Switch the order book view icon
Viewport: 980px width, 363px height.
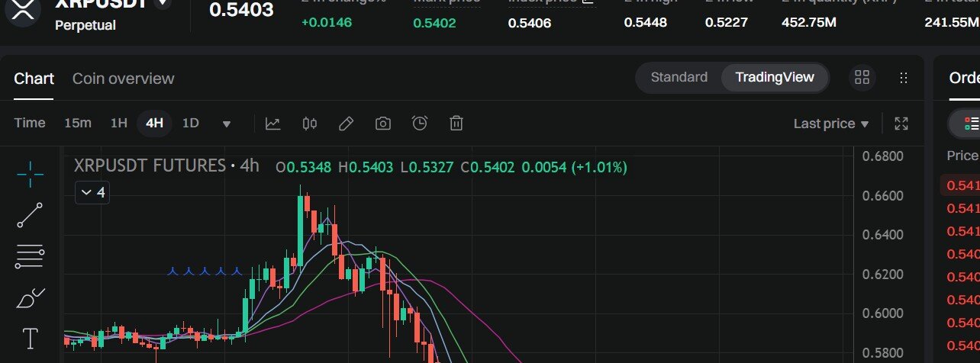972,124
